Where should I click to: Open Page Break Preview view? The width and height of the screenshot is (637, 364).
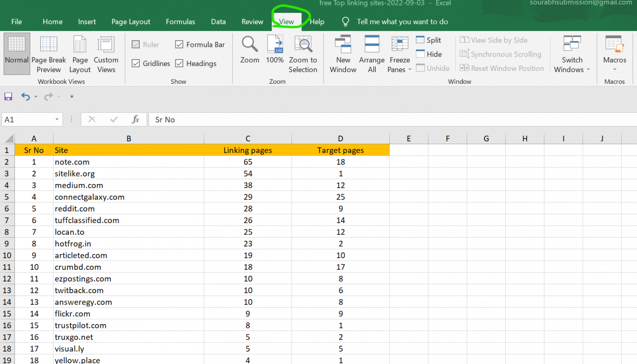point(49,54)
